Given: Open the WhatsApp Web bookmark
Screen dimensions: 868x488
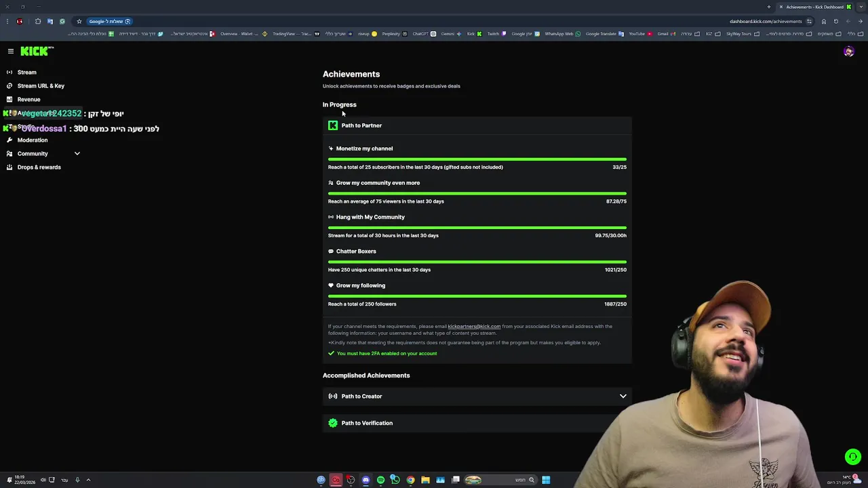Looking at the screenshot, I should [563, 33].
